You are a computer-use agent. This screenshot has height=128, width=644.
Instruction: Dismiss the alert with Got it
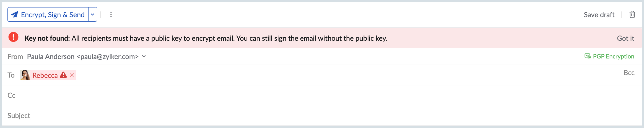click(x=625, y=38)
